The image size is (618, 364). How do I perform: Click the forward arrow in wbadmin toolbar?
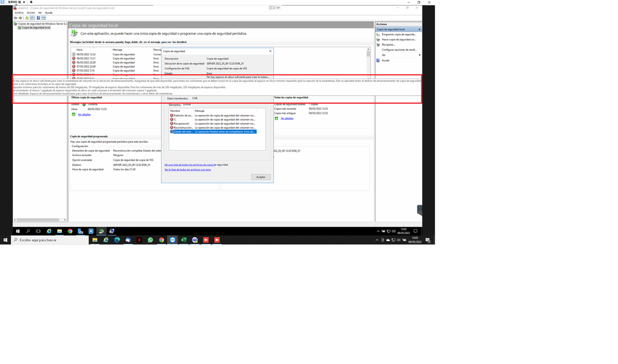(20, 18)
